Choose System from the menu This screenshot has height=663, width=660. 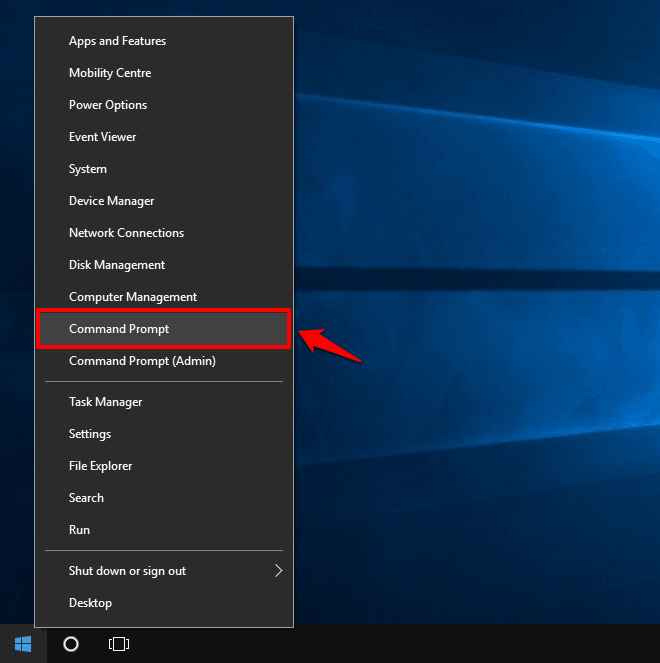coord(88,169)
